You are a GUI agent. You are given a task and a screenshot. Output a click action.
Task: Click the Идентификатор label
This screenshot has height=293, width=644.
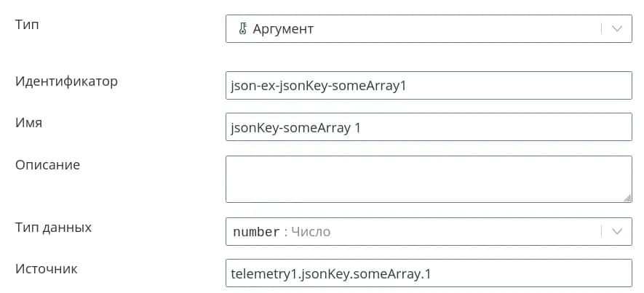click(x=66, y=81)
